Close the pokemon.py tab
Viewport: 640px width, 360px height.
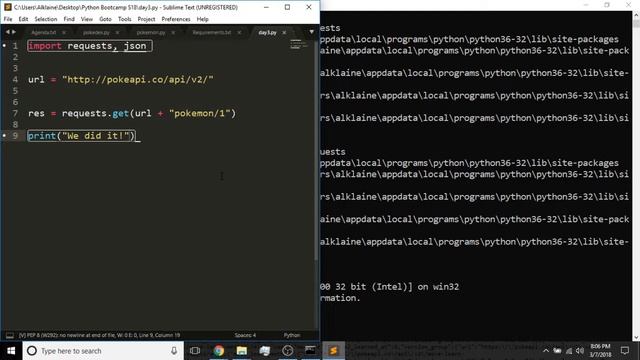(173, 32)
